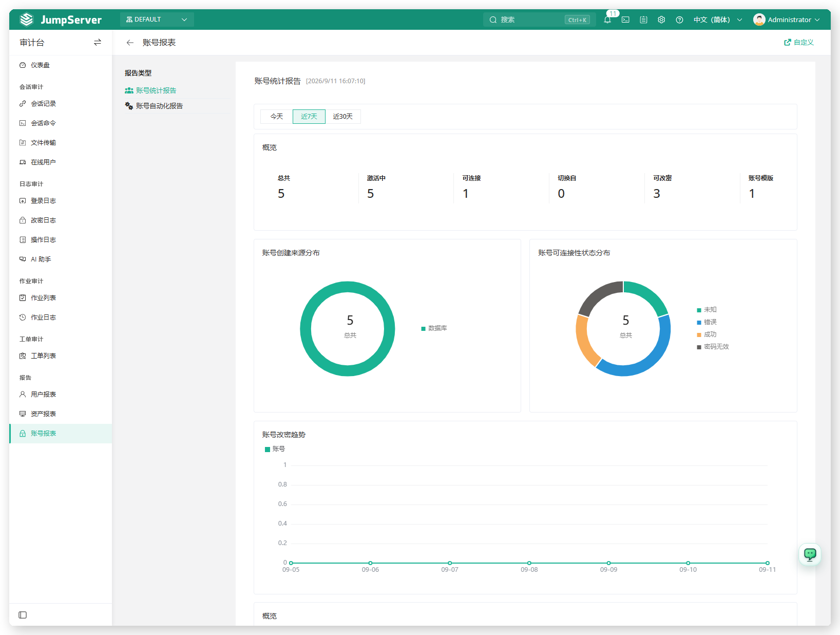The width and height of the screenshot is (840, 635).
Task: Click the JumpServer logo
Action: coord(61,20)
